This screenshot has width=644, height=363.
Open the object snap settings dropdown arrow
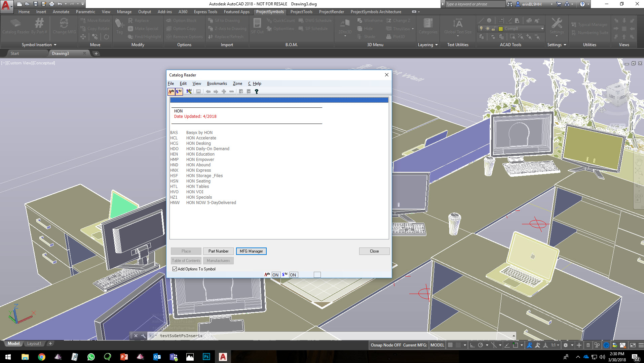click(522, 345)
